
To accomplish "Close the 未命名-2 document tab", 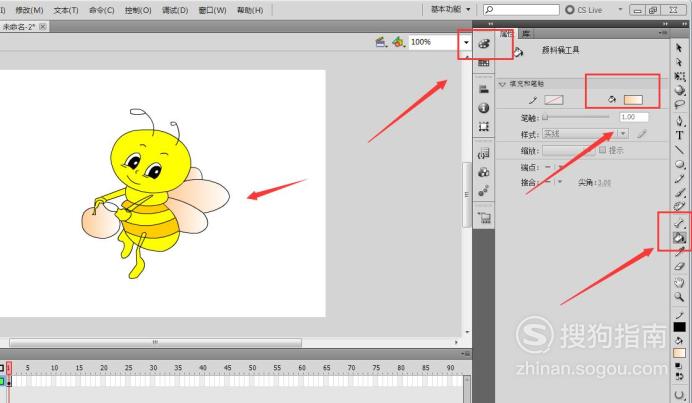I will point(42,26).
